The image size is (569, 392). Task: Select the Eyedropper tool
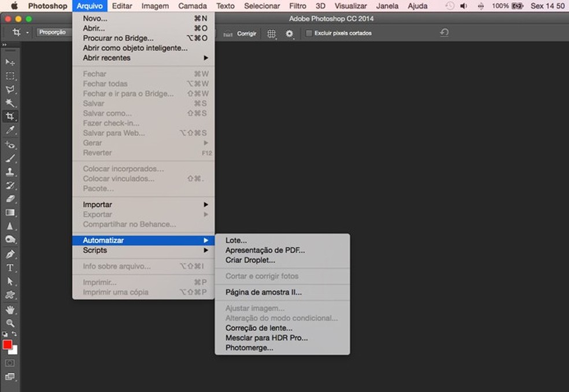10,130
